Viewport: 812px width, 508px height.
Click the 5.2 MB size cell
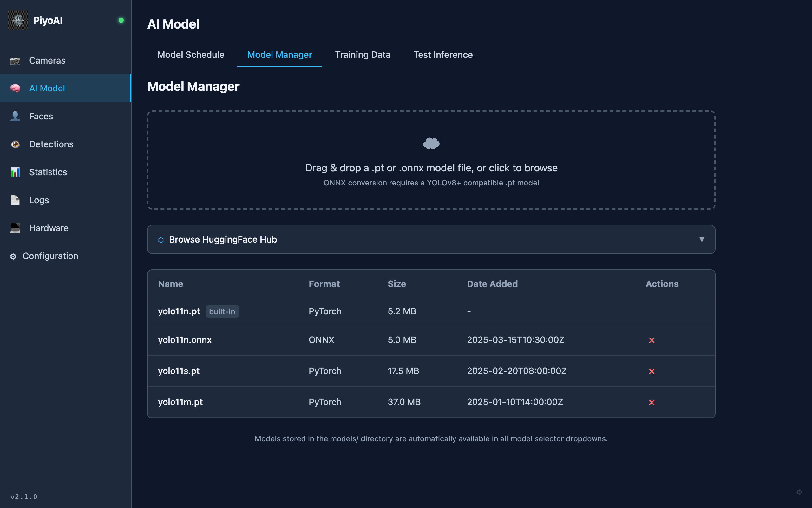[402, 311]
